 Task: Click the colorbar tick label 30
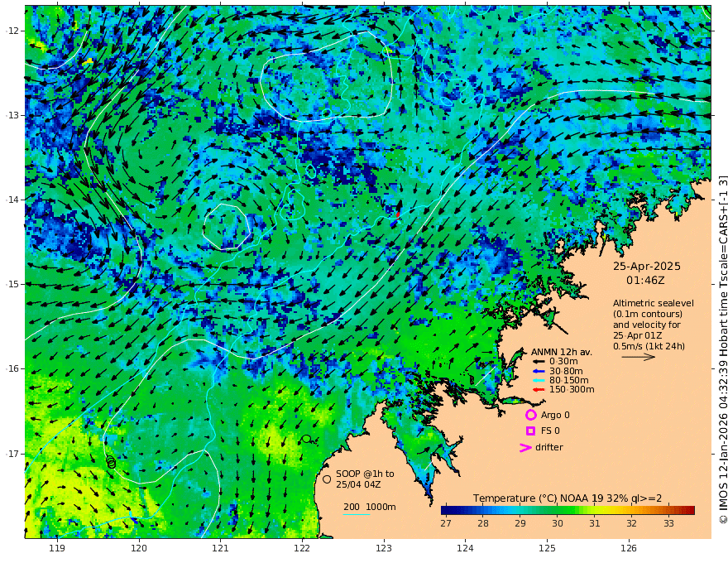pyautogui.click(x=557, y=523)
